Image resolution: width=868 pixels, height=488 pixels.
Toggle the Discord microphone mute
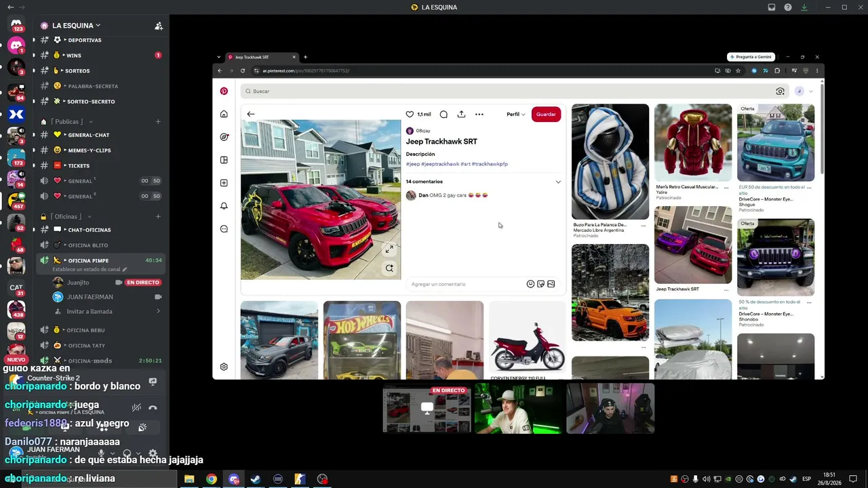(101, 453)
